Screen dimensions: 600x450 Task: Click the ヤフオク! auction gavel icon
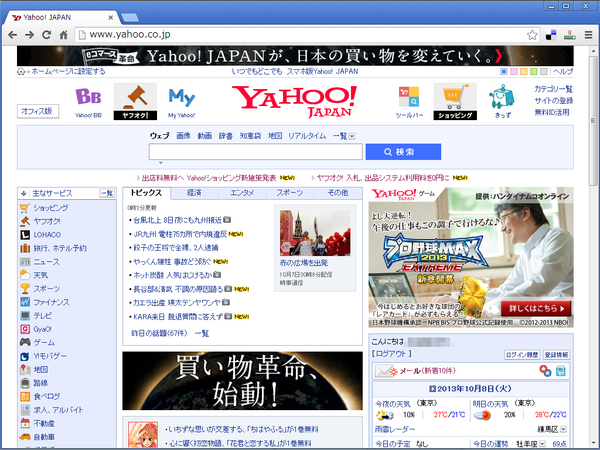tap(135, 101)
